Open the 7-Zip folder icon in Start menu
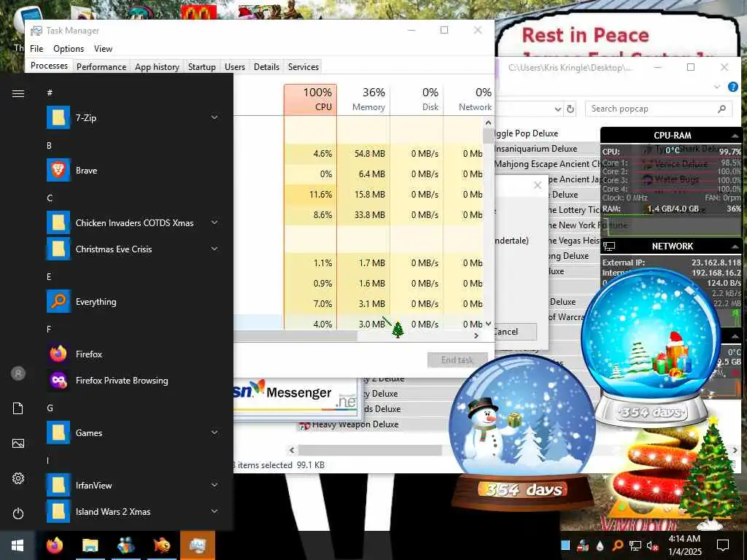Image resolution: width=747 pixels, height=560 pixels. (x=58, y=117)
